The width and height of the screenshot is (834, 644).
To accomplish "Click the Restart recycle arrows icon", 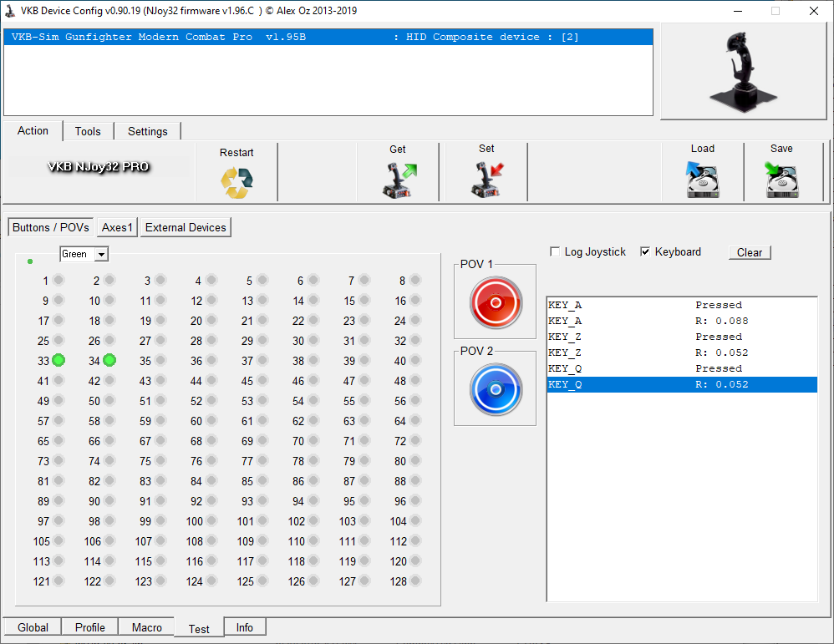I will (236, 182).
